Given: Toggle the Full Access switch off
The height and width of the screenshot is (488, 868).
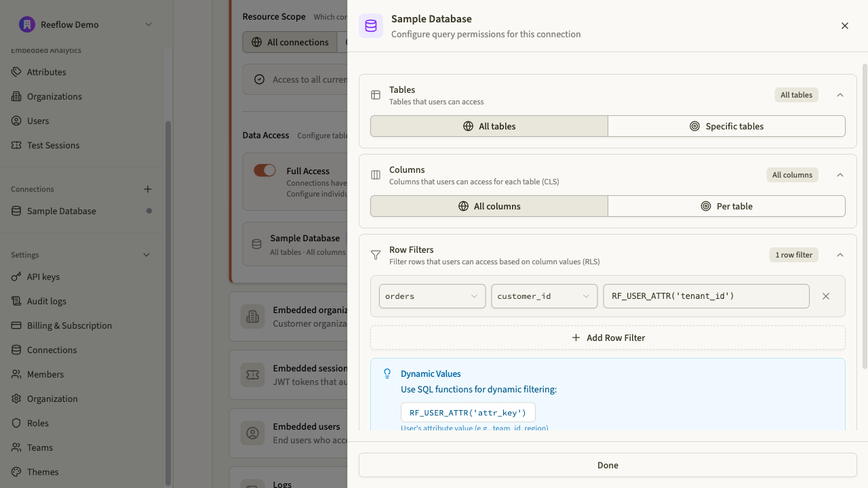Looking at the screenshot, I should [x=264, y=171].
